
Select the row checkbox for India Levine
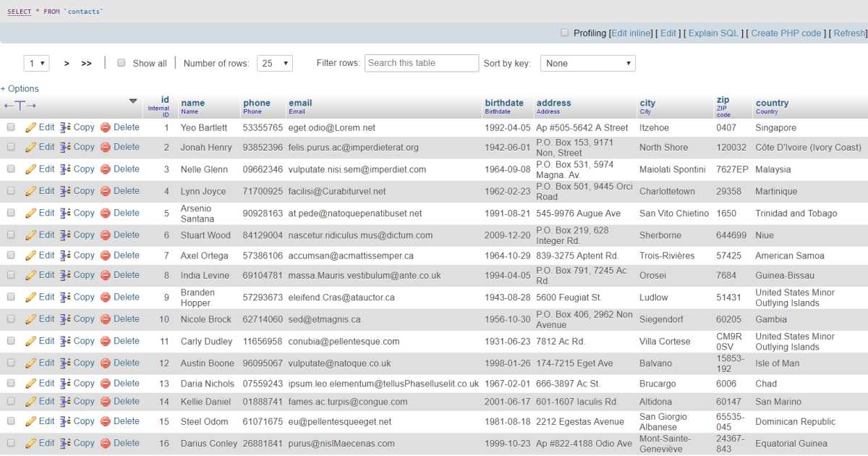11,275
